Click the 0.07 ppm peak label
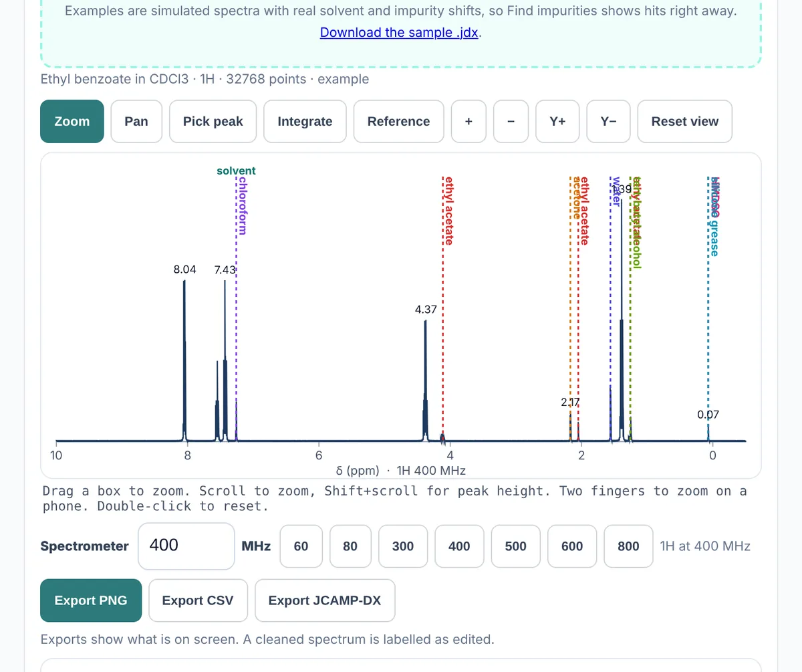Viewport: 802px width, 672px height. pos(708,415)
